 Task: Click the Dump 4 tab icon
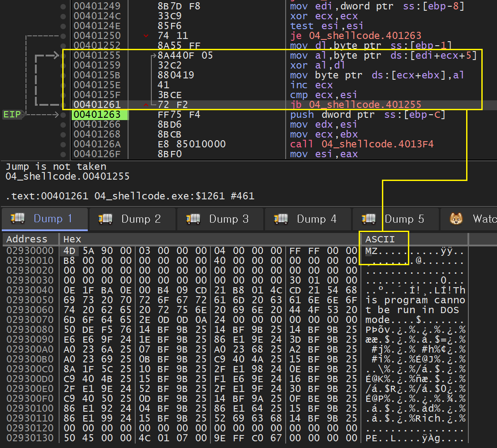[x=281, y=219]
